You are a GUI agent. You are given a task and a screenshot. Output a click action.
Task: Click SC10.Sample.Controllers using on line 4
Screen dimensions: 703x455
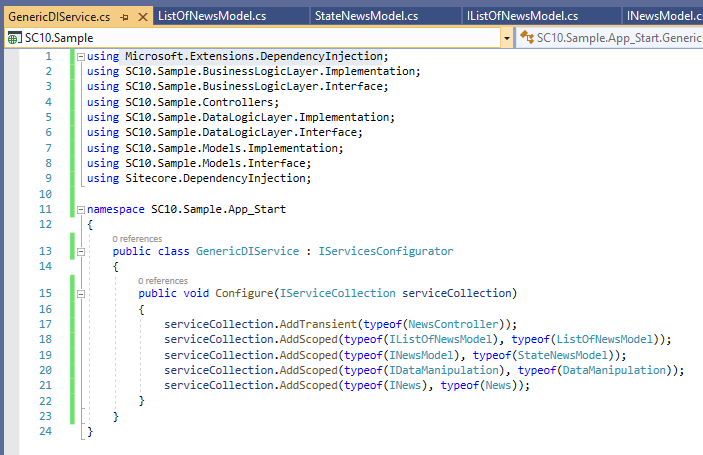(x=199, y=102)
